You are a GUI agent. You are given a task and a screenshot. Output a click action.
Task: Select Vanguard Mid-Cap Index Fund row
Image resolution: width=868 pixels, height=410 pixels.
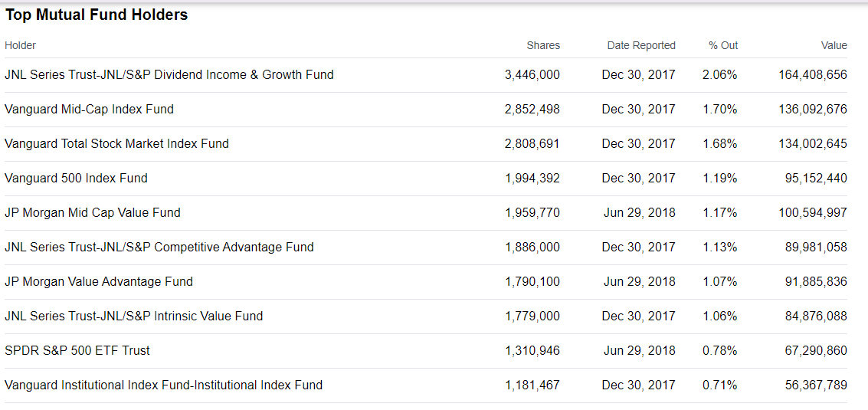coord(89,110)
